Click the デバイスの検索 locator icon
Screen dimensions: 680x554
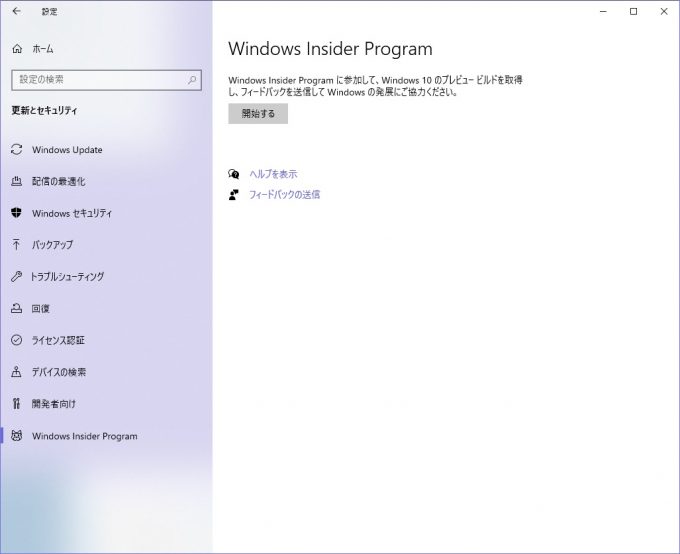point(16,372)
